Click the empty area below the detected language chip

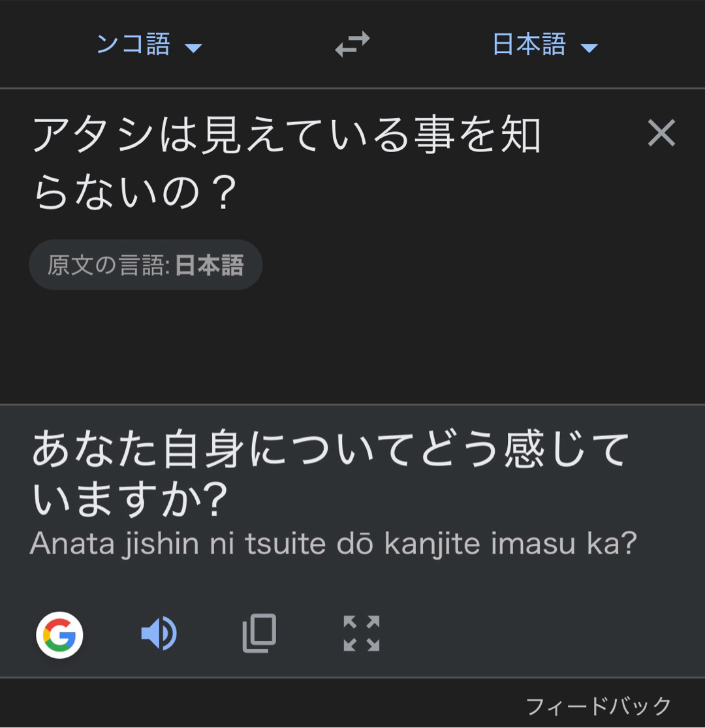point(326,346)
